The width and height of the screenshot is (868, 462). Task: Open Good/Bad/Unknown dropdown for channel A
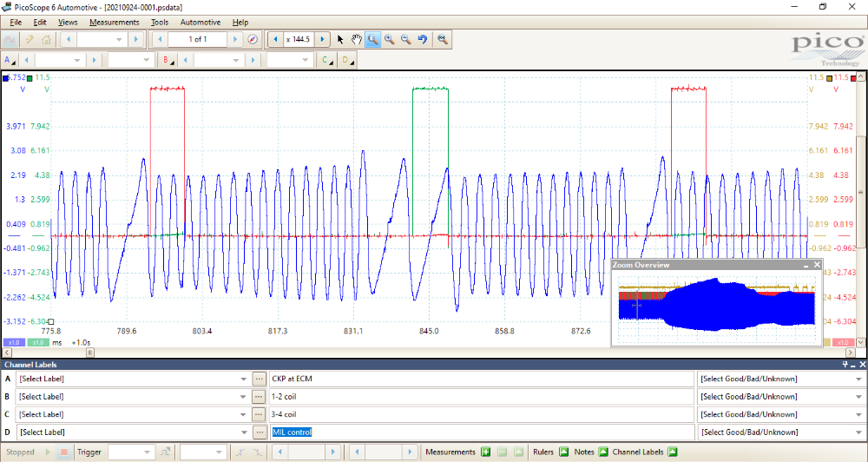point(858,379)
